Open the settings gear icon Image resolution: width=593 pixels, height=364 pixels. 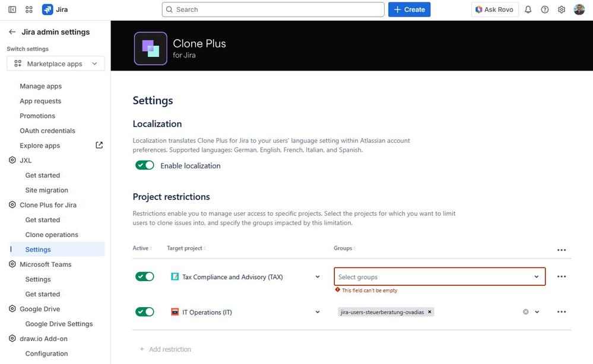[562, 9]
